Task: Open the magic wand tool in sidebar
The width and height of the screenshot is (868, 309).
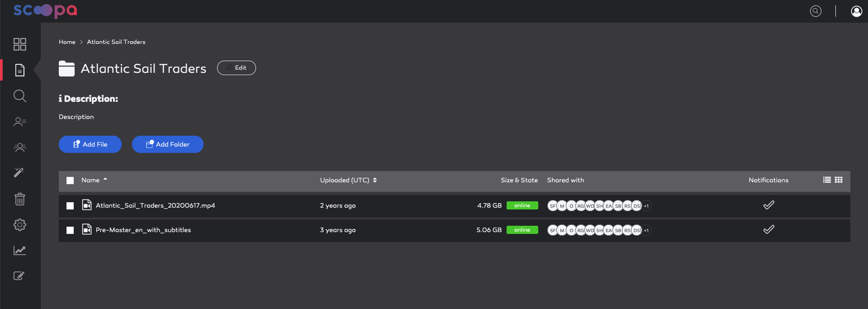Action: point(19,172)
